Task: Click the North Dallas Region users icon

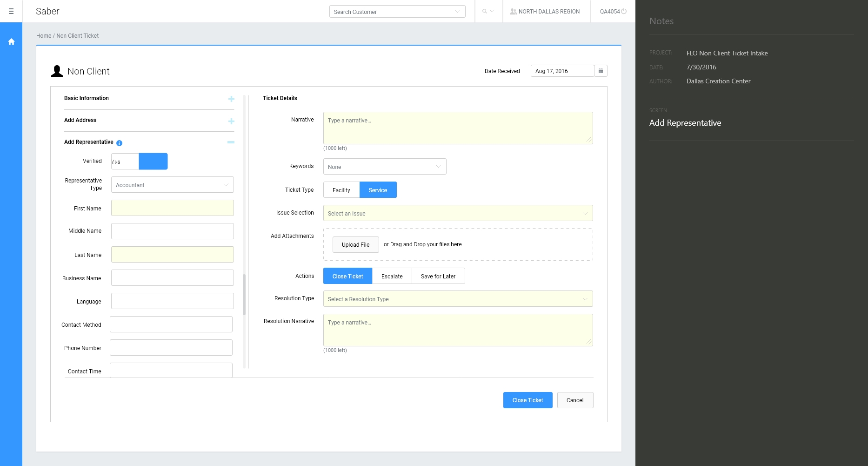Action: point(514,12)
